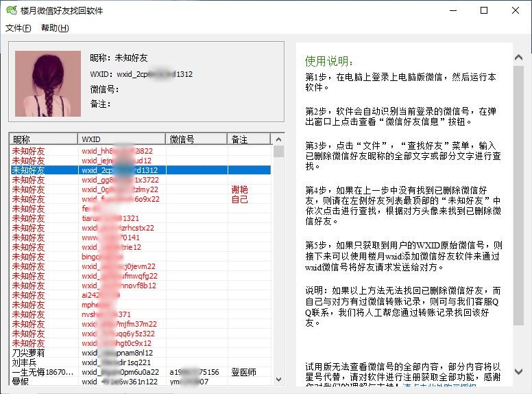
Task: Sort list by 昵称 column header
Action: (x=43, y=139)
